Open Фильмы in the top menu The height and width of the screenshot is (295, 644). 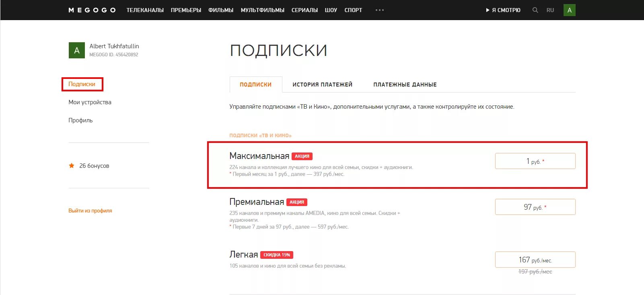[x=221, y=10]
